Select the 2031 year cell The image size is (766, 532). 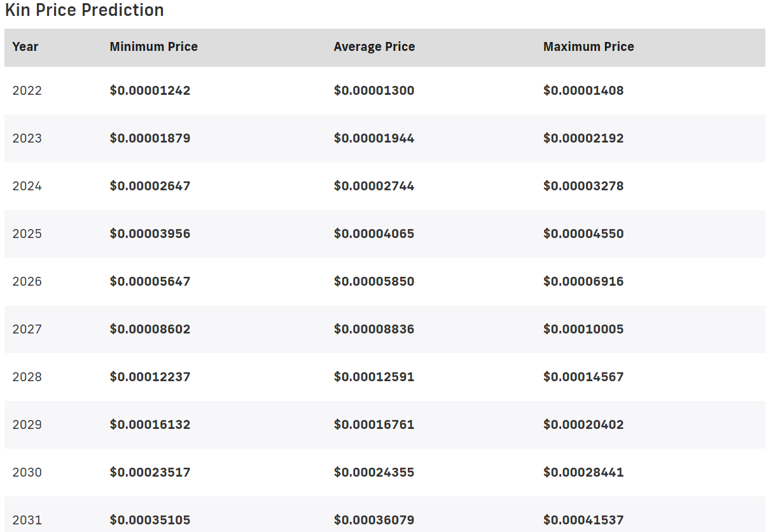click(27, 520)
